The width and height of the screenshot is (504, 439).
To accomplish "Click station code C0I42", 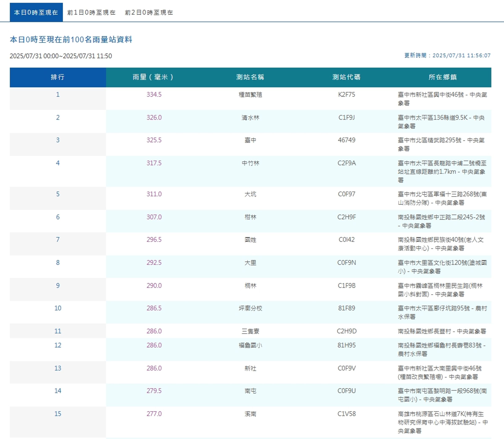I will click(x=347, y=240).
